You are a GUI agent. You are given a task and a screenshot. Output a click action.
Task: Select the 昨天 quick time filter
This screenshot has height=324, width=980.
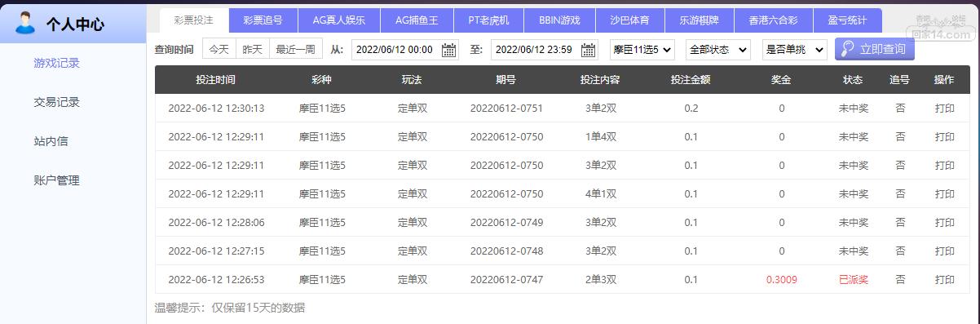coord(253,49)
